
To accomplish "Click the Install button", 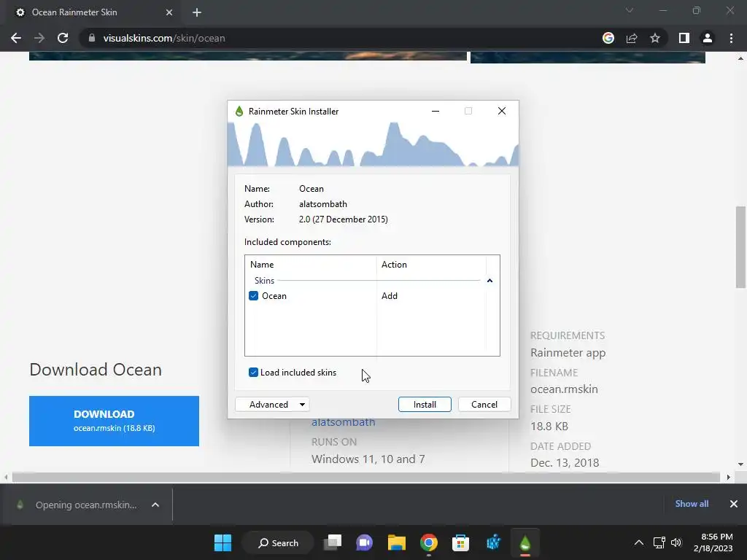I will pos(425,404).
